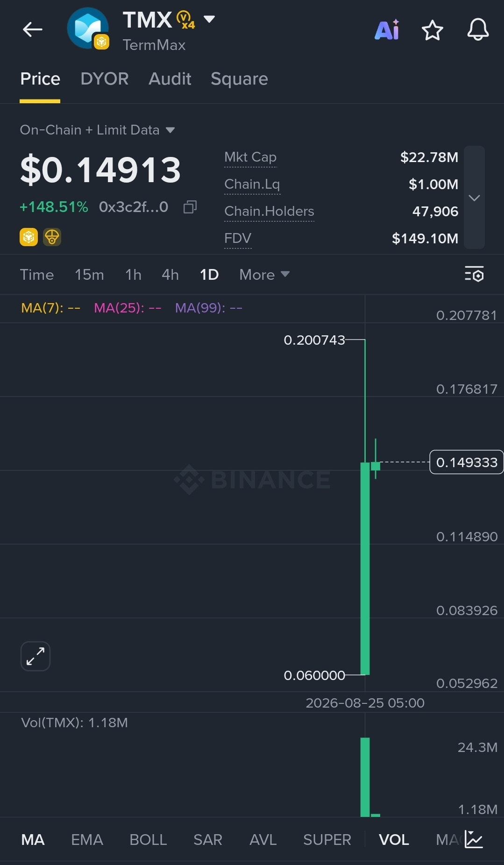Toggle the SUPER indicator
Viewport: 504px width, 865px height.
pos(327,840)
